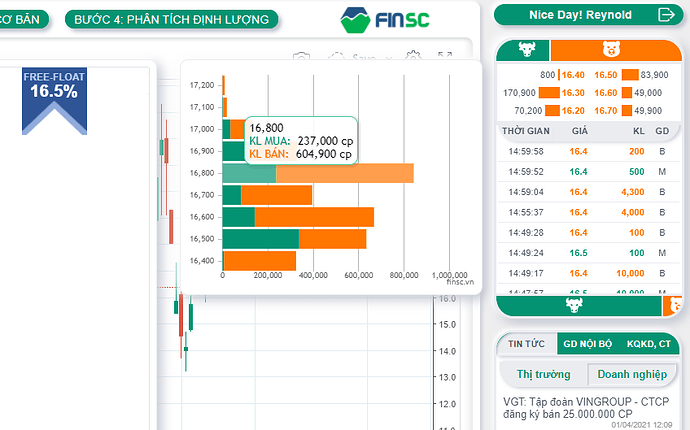Click the chart fullscreen icon
Image resolution: width=690 pixels, height=430 pixels.
pos(445,56)
